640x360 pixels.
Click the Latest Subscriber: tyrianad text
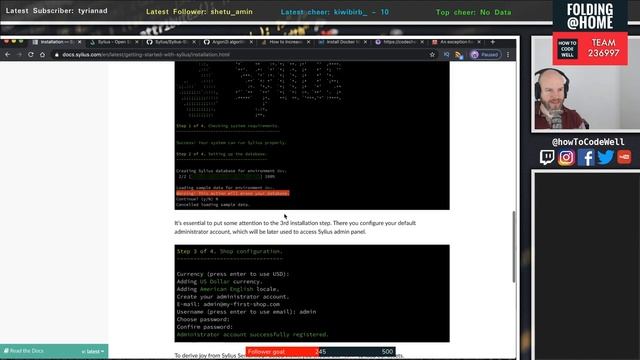57,11
